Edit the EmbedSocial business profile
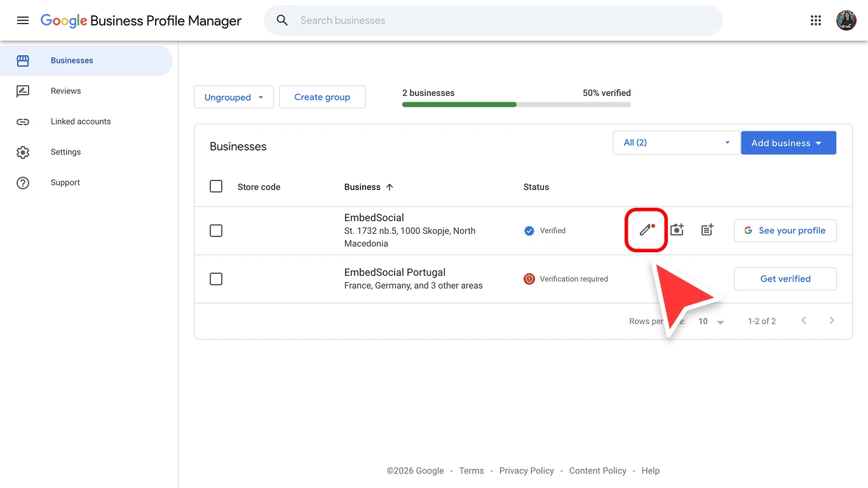The image size is (868, 488). (x=646, y=230)
